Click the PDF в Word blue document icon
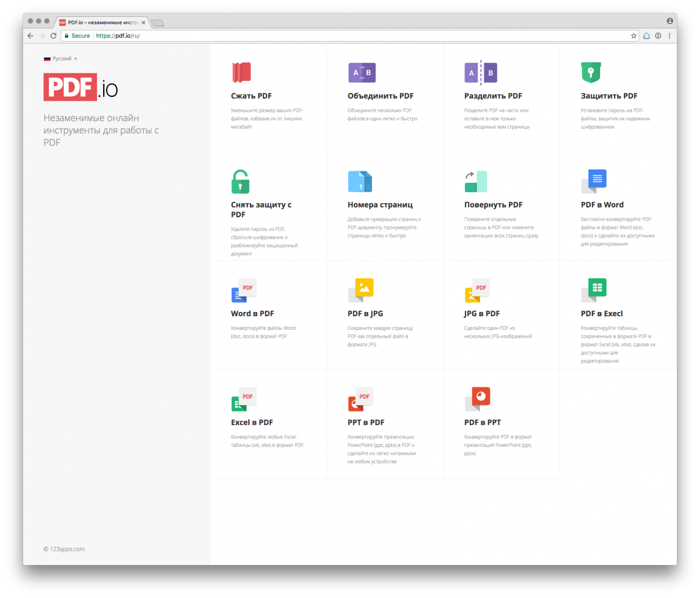This screenshot has width=700, height=598. tap(594, 181)
